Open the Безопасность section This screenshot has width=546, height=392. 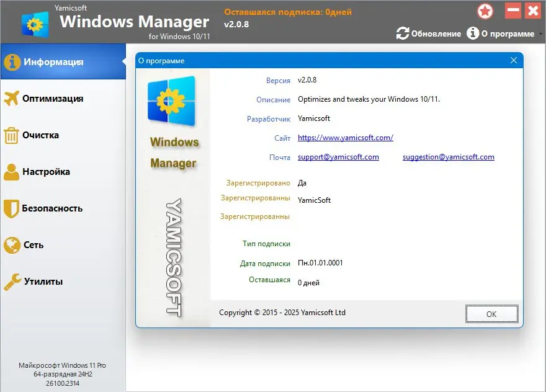pos(63,208)
